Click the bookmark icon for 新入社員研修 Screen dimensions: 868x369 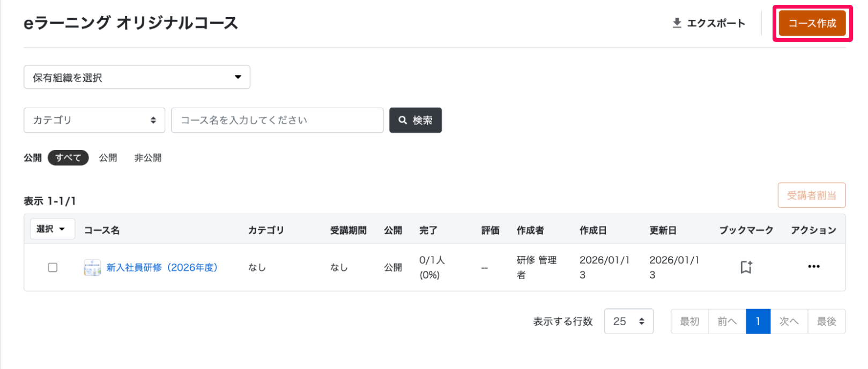pos(746,267)
